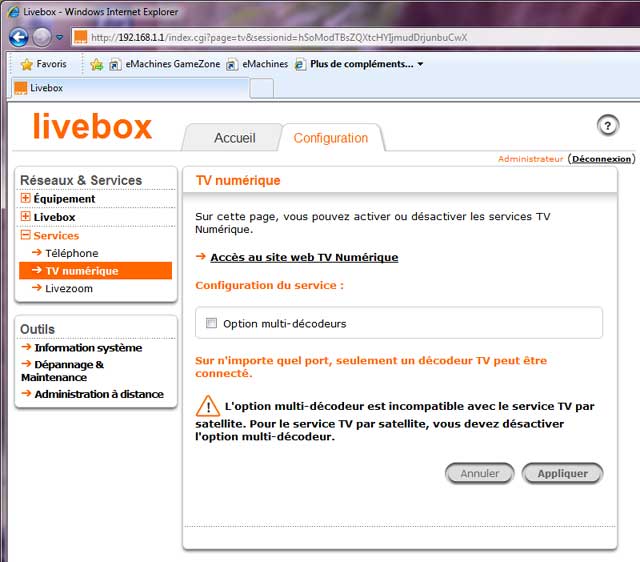640x562 pixels.
Task: Collapse the Services section
Action: (26, 236)
